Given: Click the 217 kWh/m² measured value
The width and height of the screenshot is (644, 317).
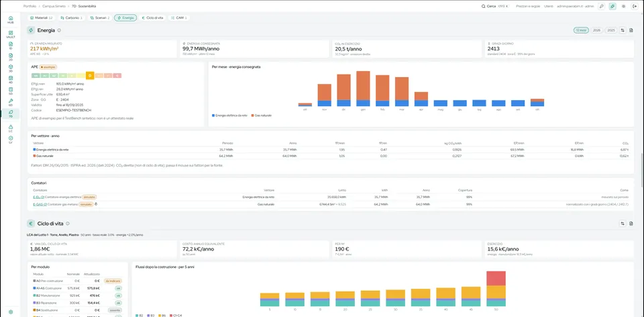Looking at the screenshot, I should (x=44, y=48).
